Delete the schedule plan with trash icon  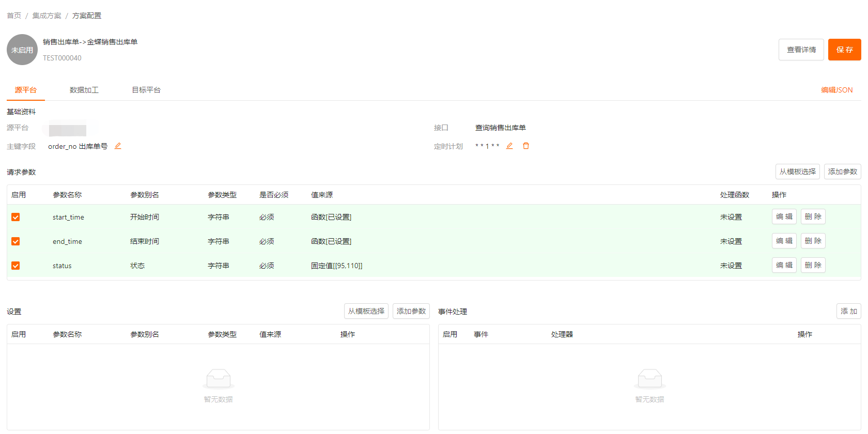526,146
